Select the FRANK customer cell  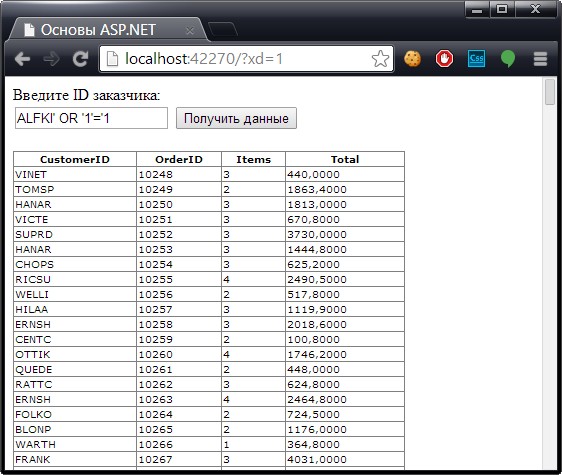[75, 459]
